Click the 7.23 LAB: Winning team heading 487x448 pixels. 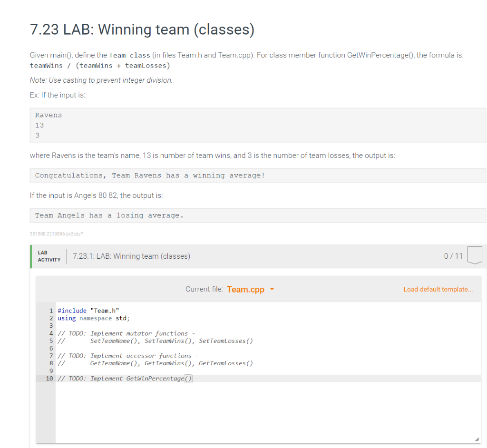point(142,29)
